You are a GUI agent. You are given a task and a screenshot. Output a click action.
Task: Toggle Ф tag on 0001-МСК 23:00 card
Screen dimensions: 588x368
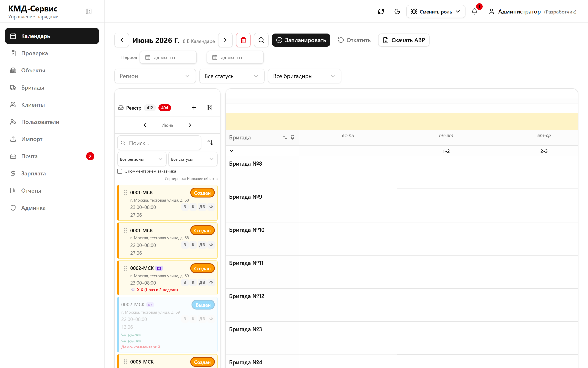point(211,207)
